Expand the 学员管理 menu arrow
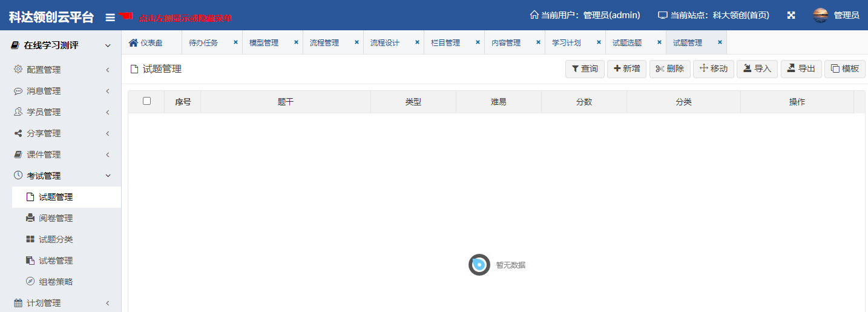The width and height of the screenshot is (868, 312). (x=107, y=112)
